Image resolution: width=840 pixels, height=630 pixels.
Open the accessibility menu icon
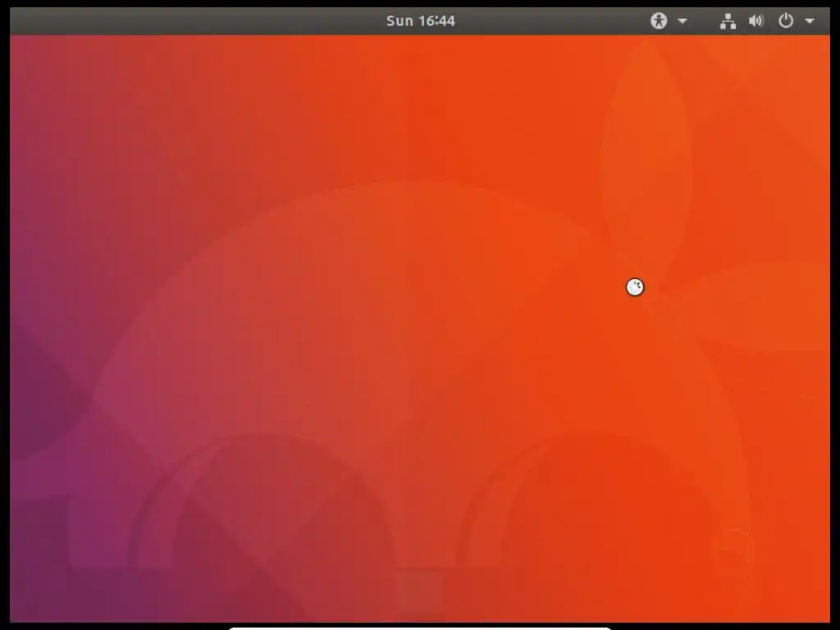(659, 21)
